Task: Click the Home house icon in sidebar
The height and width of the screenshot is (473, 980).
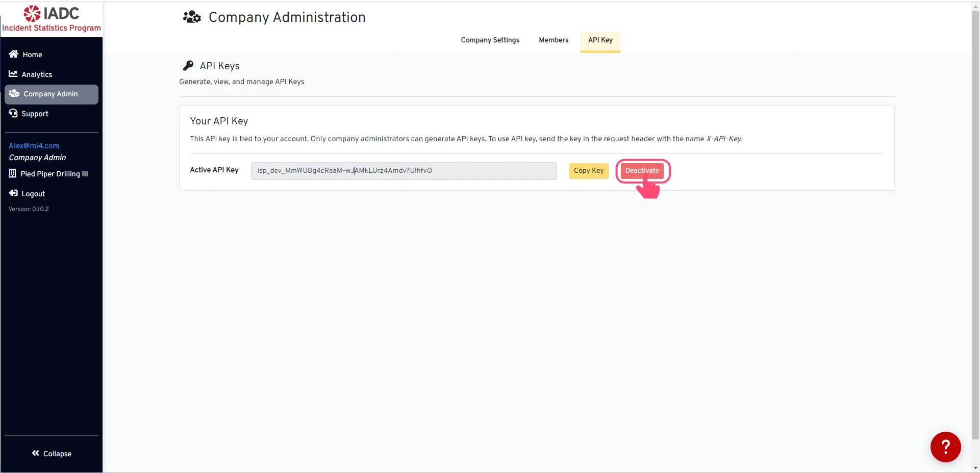Action: [14, 54]
